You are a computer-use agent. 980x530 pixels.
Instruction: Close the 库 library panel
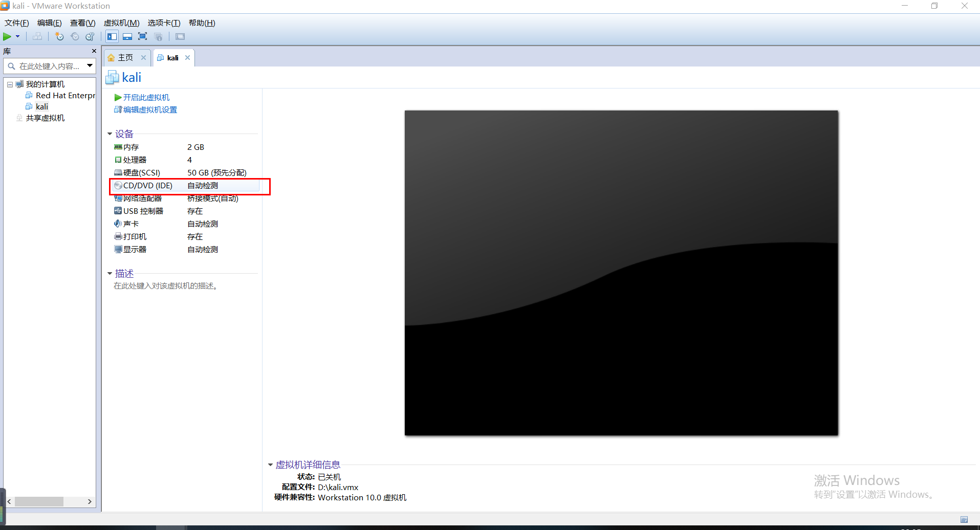pos(94,51)
